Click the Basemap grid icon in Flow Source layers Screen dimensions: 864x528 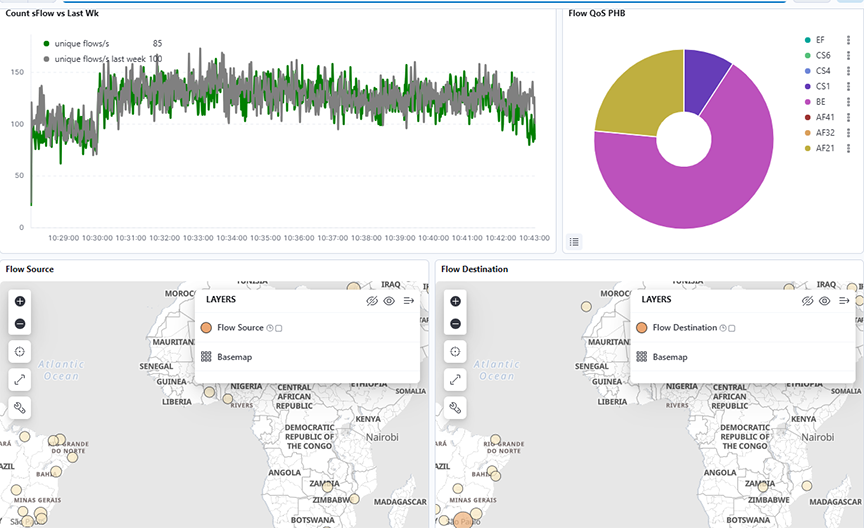click(206, 357)
